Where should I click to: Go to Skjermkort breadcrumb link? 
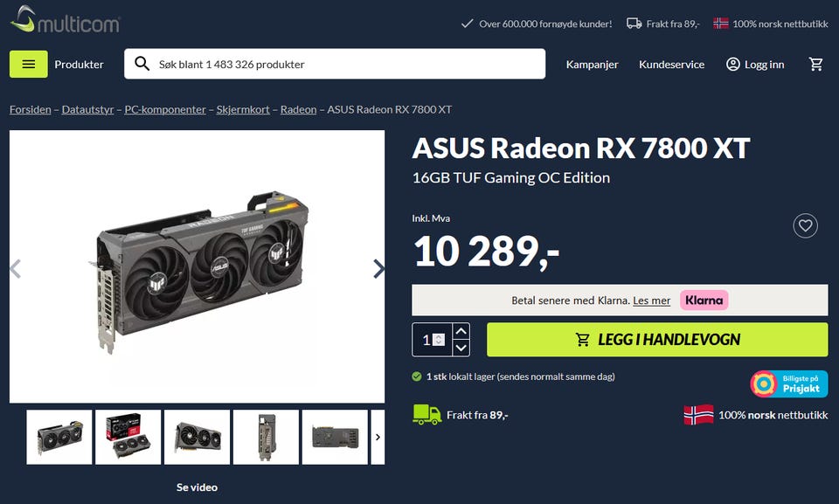(x=243, y=110)
